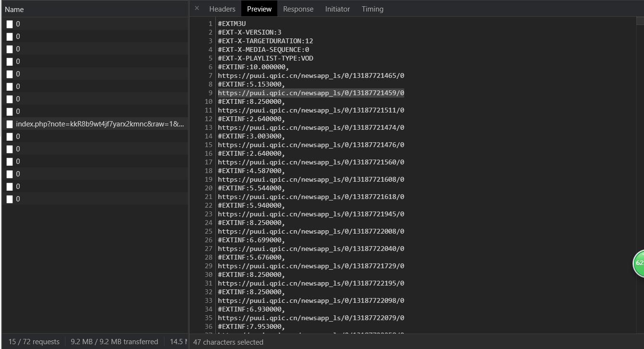Click the preview pane vertical scrollbar thumb

(x=640, y=21)
